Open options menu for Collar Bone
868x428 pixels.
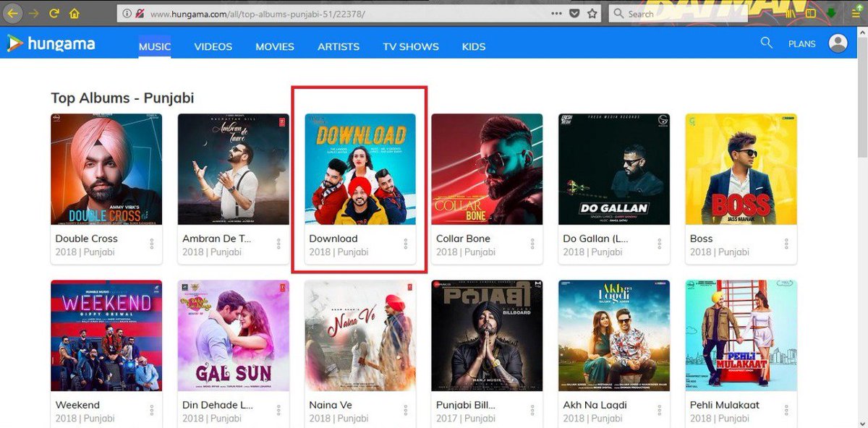(532, 244)
